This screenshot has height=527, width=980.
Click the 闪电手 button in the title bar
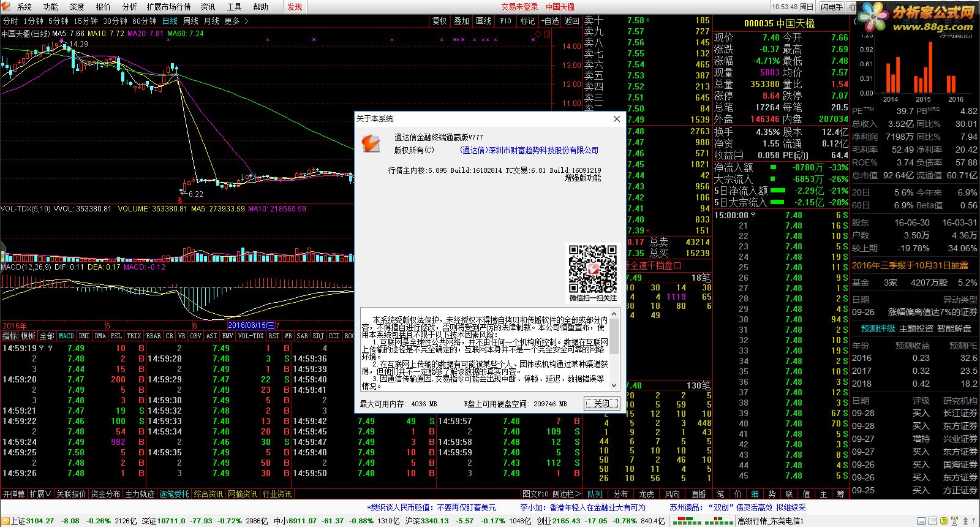pyautogui.click(x=832, y=7)
